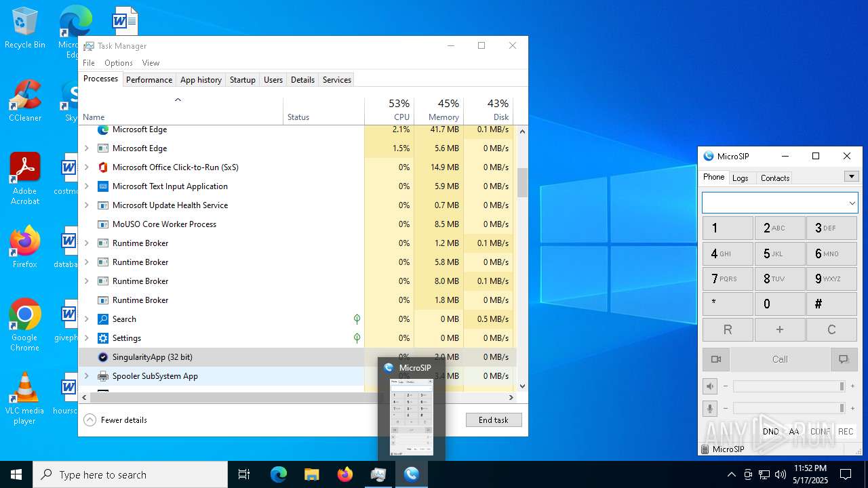This screenshot has height=488, width=868.
Task: Open the CCleaner desktop icon
Action: click(x=25, y=102)
